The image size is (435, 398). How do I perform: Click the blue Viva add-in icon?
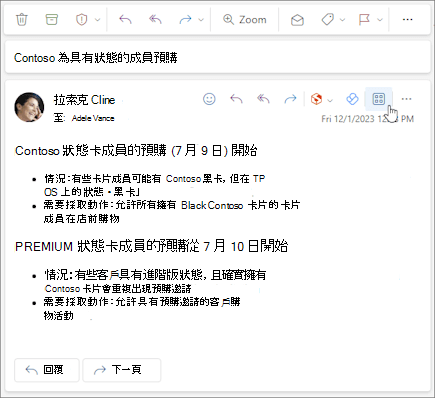[x=352, y=99]
